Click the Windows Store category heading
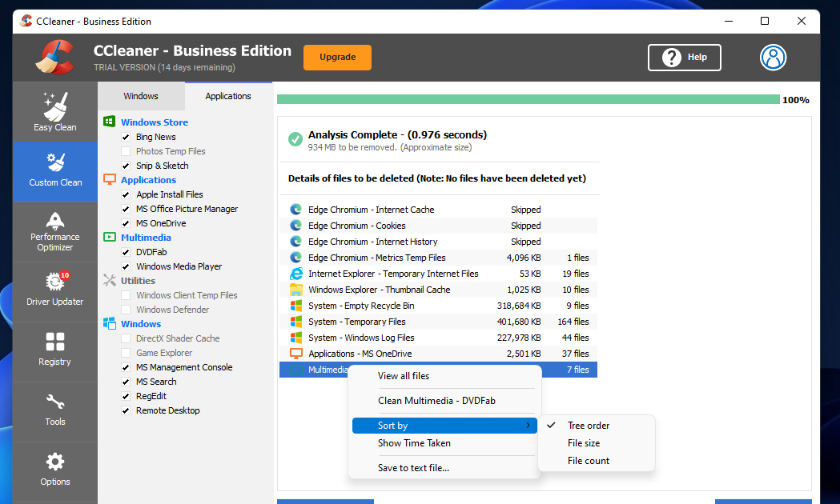This screenshot has width=840, height=504. tap(155, 122)
